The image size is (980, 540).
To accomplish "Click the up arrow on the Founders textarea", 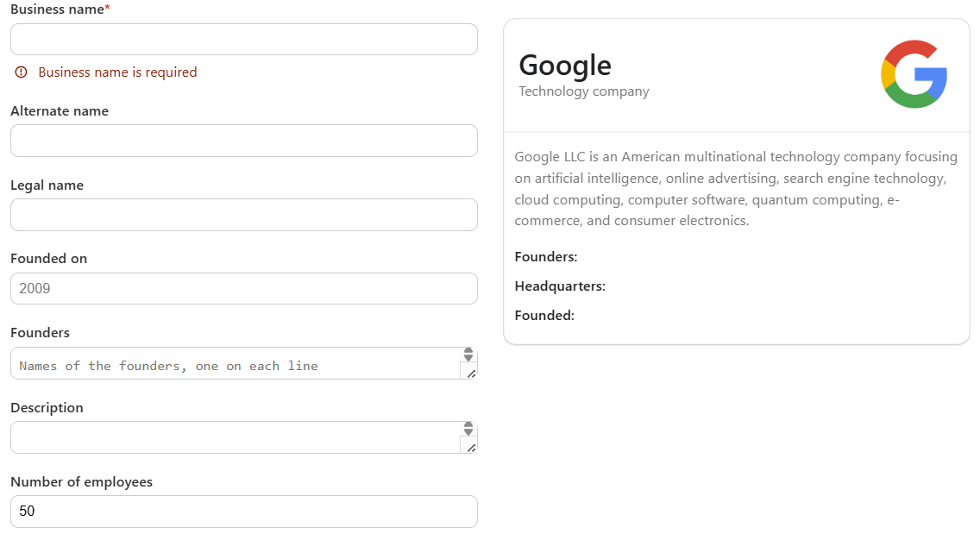I will tap(468, 349).
